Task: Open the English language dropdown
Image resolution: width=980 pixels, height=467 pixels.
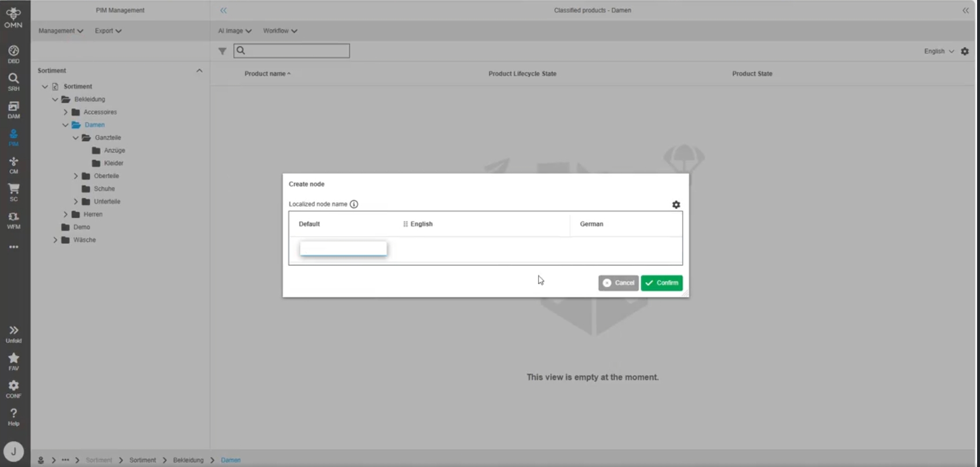Action: point(939,51)
